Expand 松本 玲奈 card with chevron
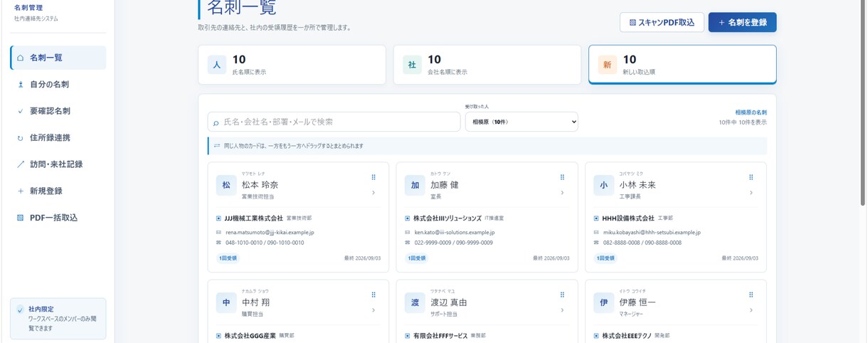868x343 pixels. [374, 193]
